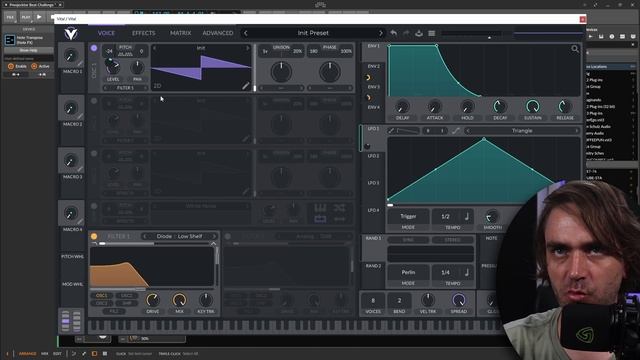Open Diode : Low Shelf filter type selector
This screenshot has width=640, height=360.
pyautogui.click(x=179, y=236)
